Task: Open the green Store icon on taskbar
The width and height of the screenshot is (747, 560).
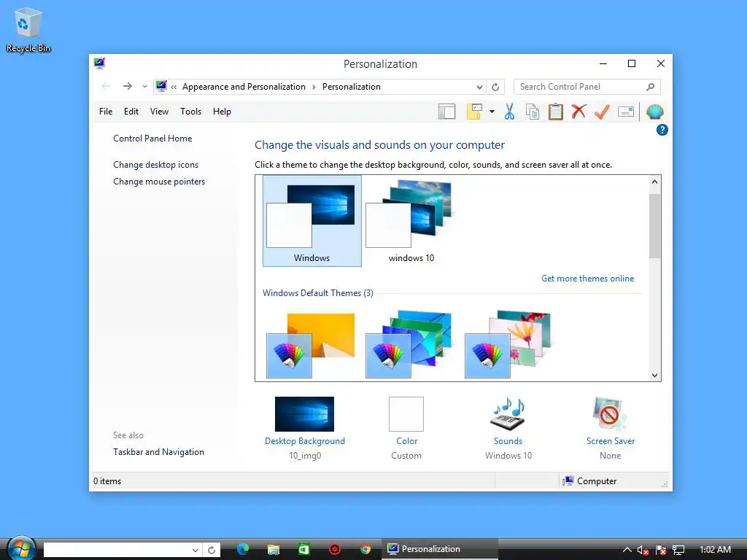Action: (304, 549)
